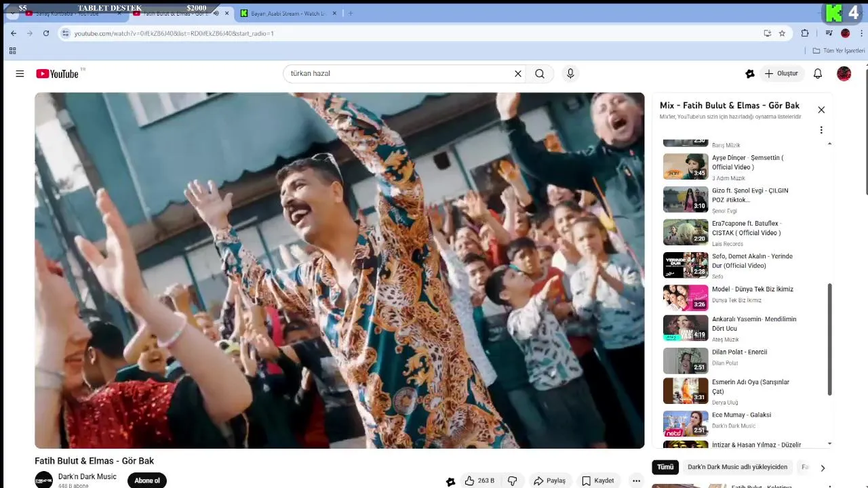Click the sparkle icon next to like button
The image size is (868, 488).
450,481
